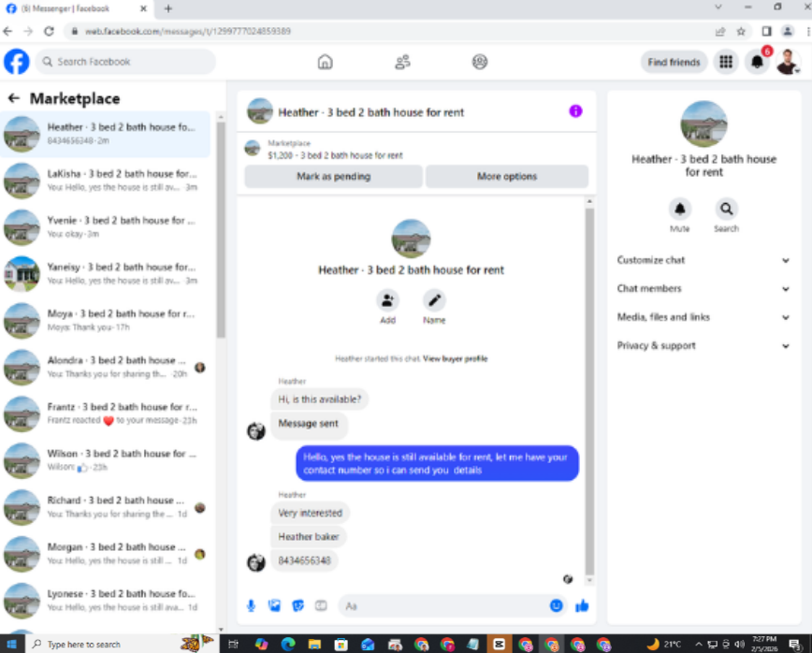Image resolution: width=812 pixels, height=653 pixels.
Task: Expand the Customize chat section
Action: 703,260
